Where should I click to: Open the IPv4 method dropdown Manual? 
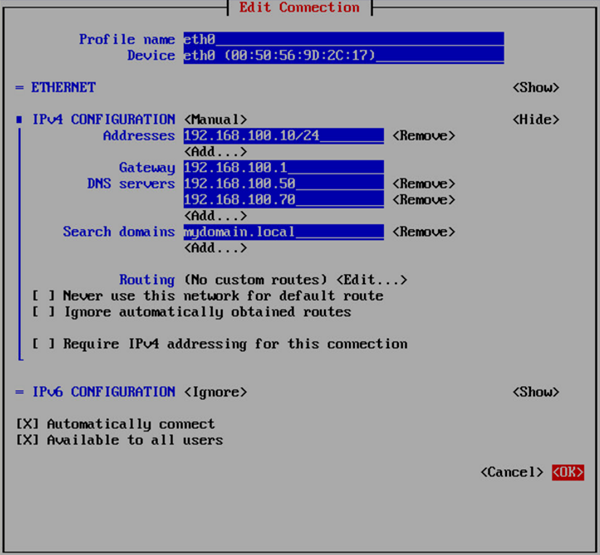coord(215,119)
